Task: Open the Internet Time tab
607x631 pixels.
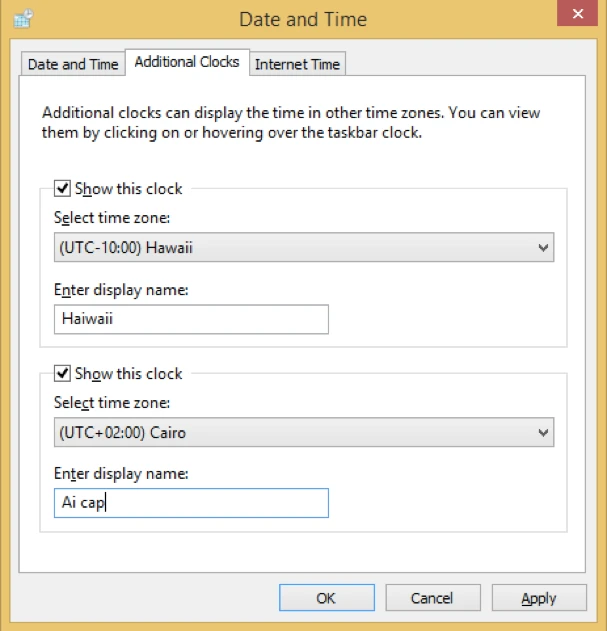Action: (297, 64)
